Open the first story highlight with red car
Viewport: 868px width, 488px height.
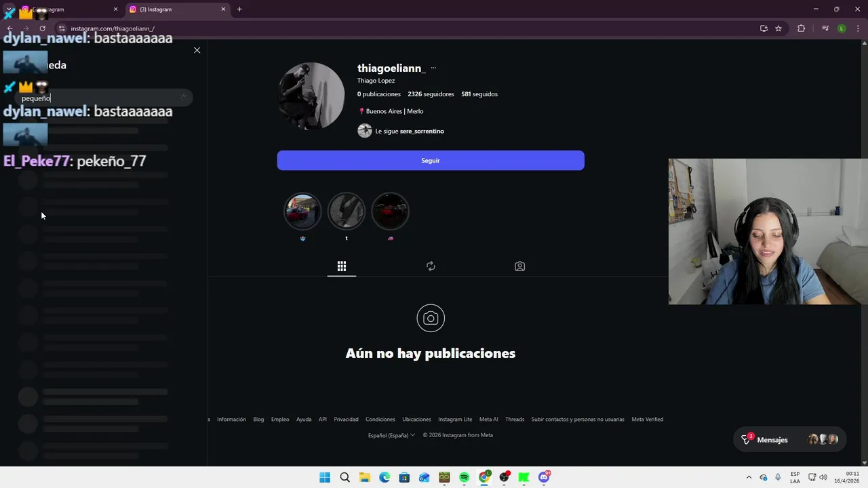click(302, 211)
